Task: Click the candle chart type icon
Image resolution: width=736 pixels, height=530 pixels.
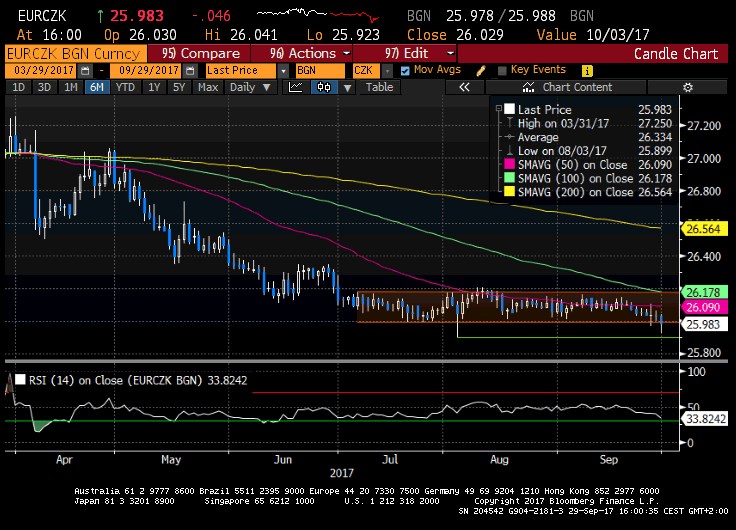Action: [x=323, y=87]
